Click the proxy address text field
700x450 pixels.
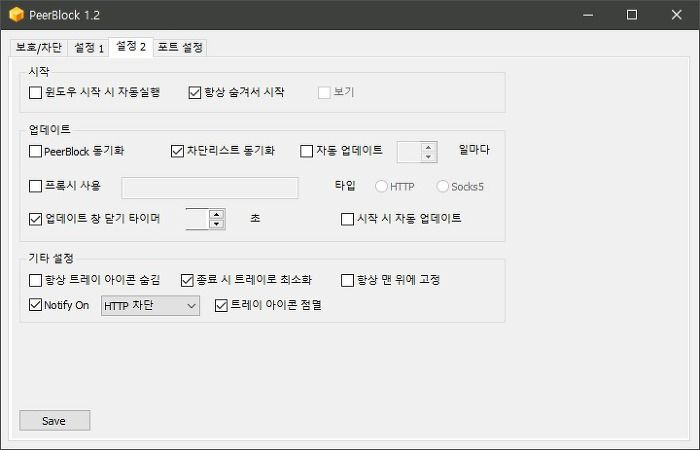210,188
